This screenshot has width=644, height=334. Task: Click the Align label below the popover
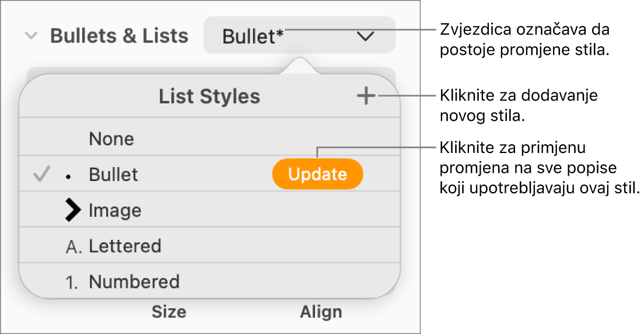321,312
